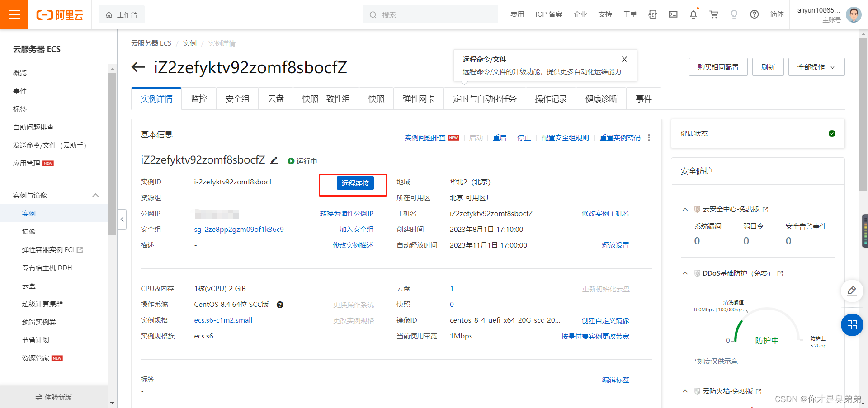The height and width of the screenshot is (408, 868).
Task: Go back with the left arrow
Action: [138, 67]
